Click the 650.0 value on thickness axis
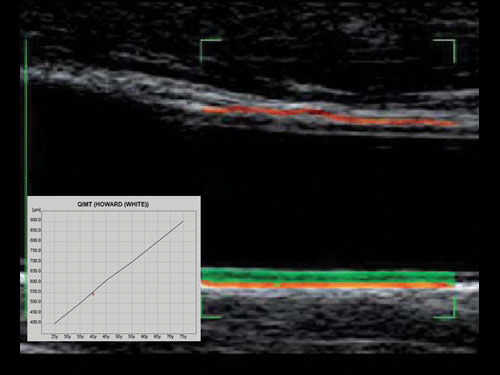 36,271
